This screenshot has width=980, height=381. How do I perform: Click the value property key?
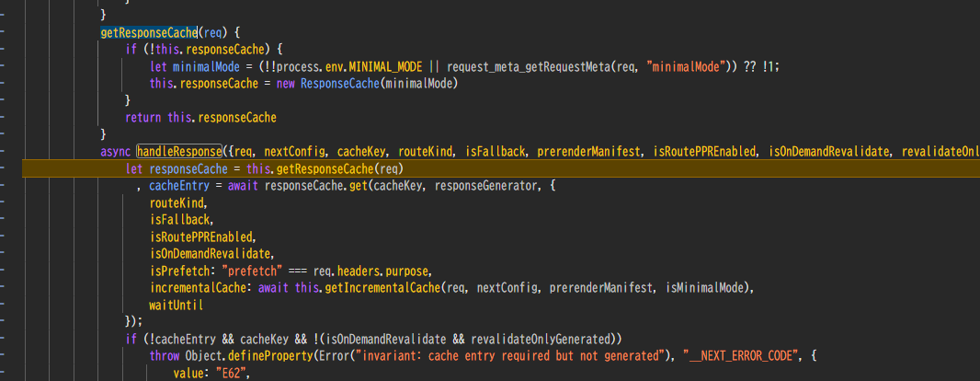coord(189,374)
